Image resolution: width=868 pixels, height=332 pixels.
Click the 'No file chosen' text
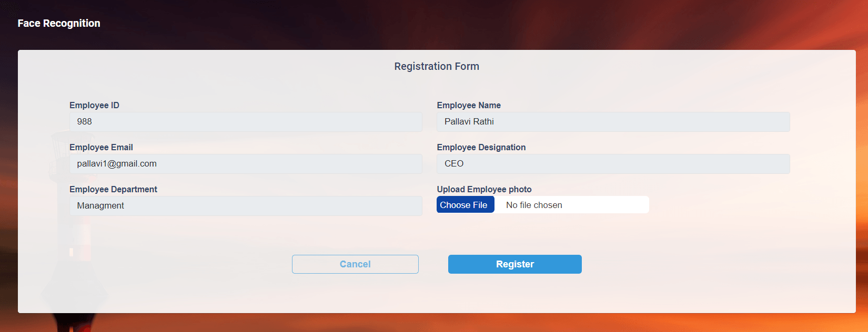[534, 205]
